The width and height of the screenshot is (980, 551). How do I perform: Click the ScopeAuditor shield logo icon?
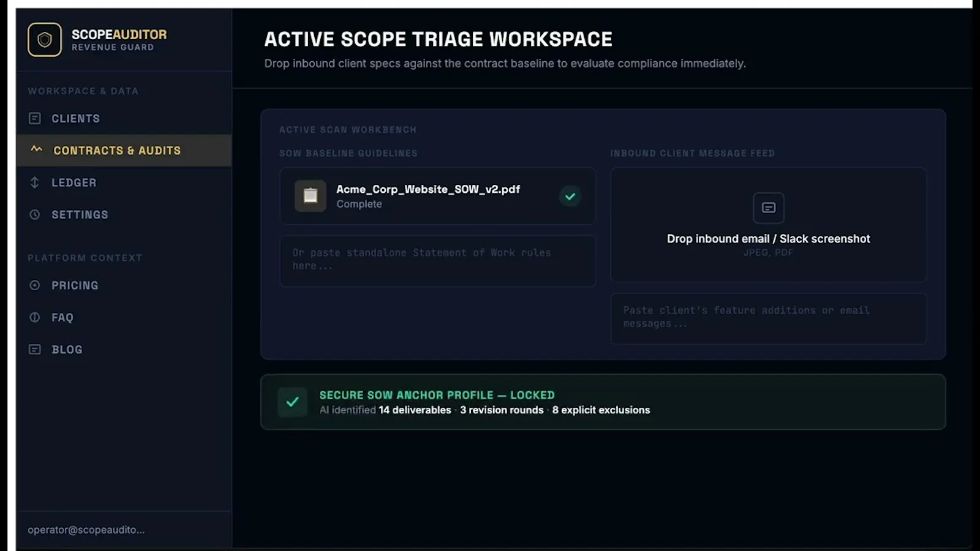coord(45,40)
